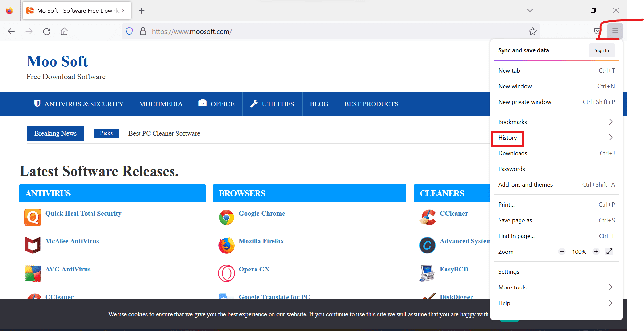This screenshot has height=331, width=644.
Task: Open the Blog nav item
Action: tap(319, 104)
